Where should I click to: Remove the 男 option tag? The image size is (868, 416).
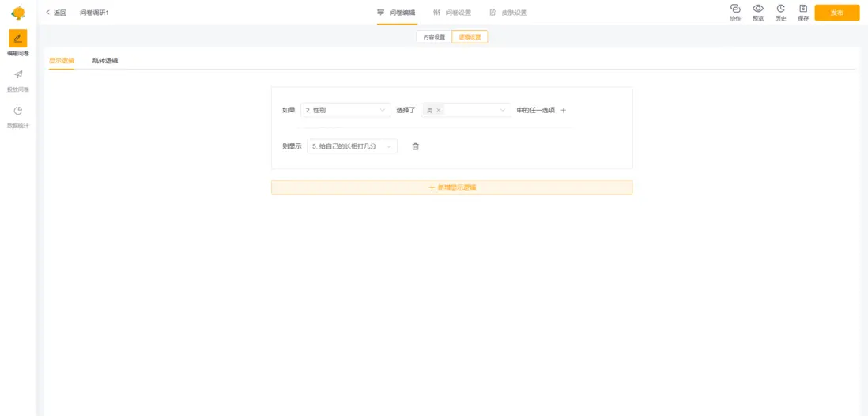pos(439,110)
